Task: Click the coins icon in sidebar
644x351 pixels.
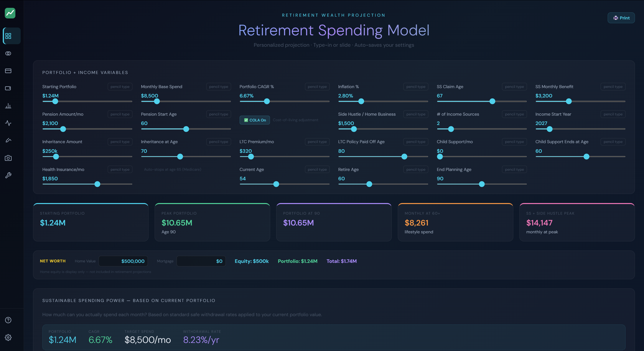Action: pos(8,53)
